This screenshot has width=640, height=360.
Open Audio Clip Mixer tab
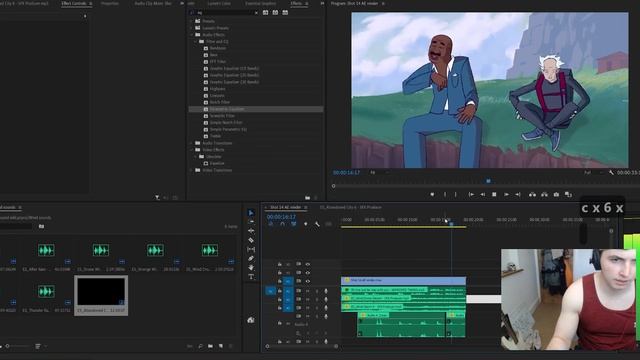tap(153, 3)
